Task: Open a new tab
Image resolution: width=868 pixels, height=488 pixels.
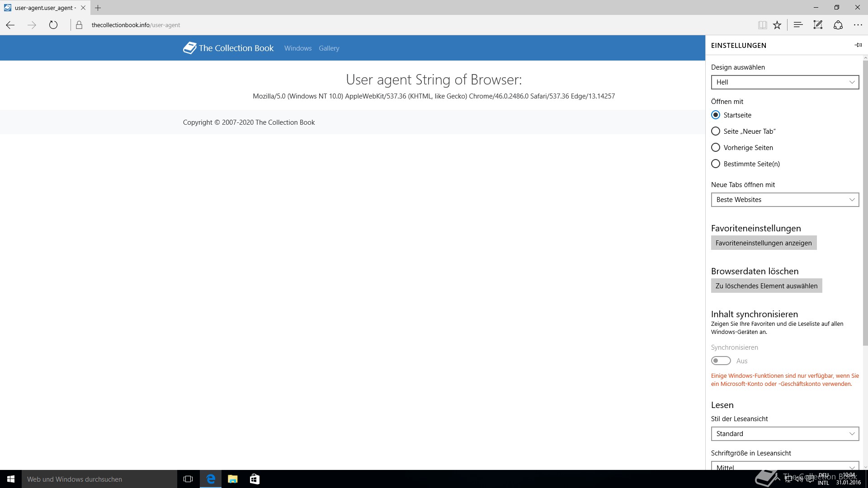Action: 98,8
